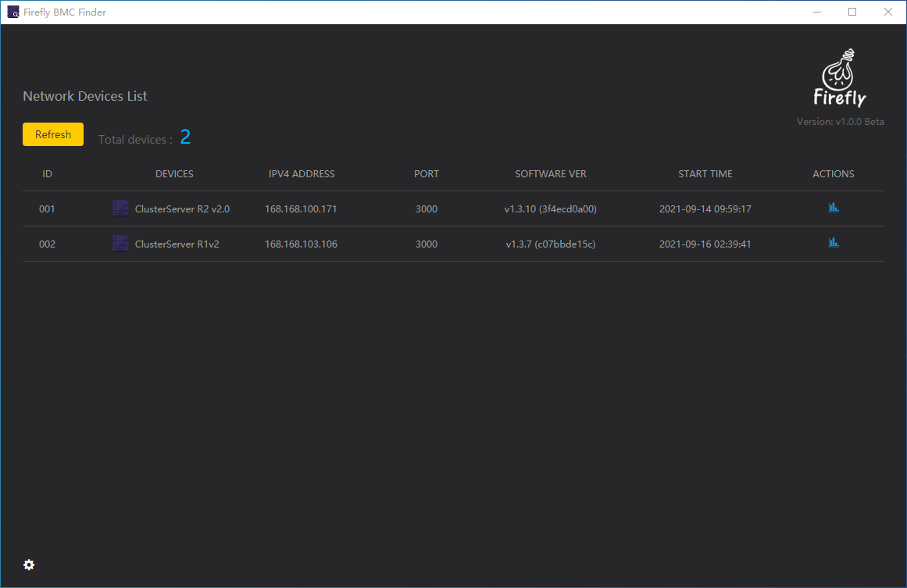
Task: Click the total devices count 2
Action: (x=185, y=137)
